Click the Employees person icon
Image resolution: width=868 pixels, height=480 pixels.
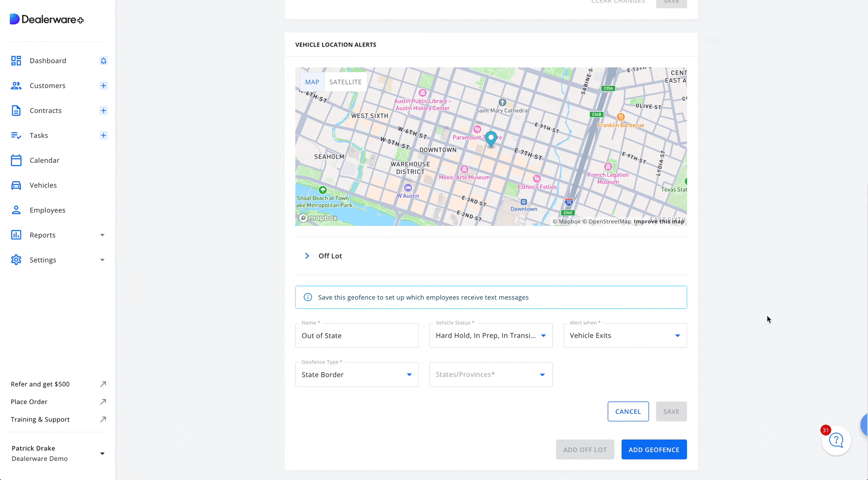click(16, 210)
